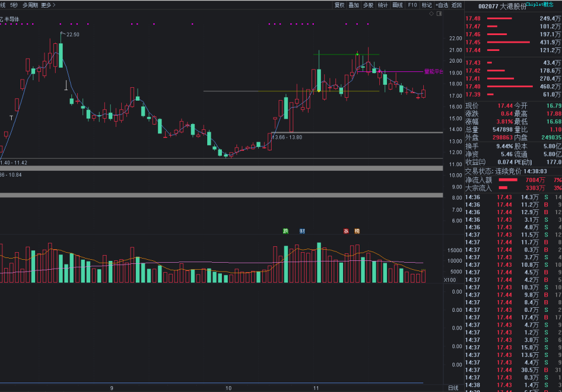The height and width of the screenshot is (392, 562).
Task: Select the 17.39 order book row
Action: tap(513, 94)
